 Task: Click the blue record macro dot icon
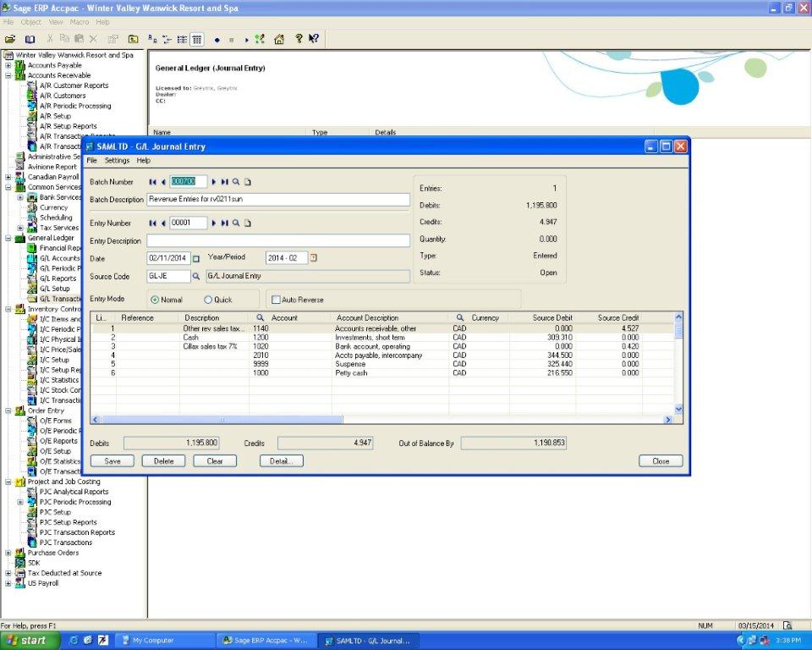tap(217, 40)
